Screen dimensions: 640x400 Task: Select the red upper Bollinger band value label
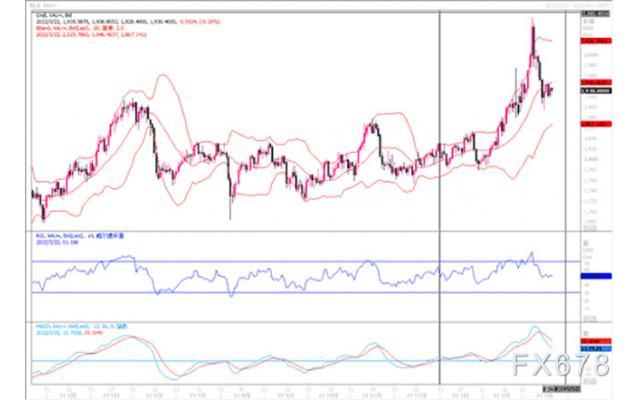tap(596, 41)
